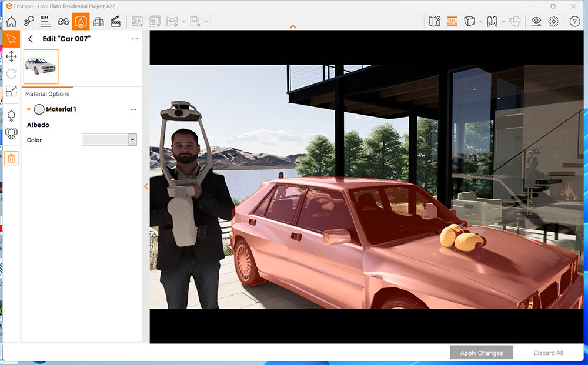
Task: Collapse the side panel with orange left arrow
Action: (146, 186)
